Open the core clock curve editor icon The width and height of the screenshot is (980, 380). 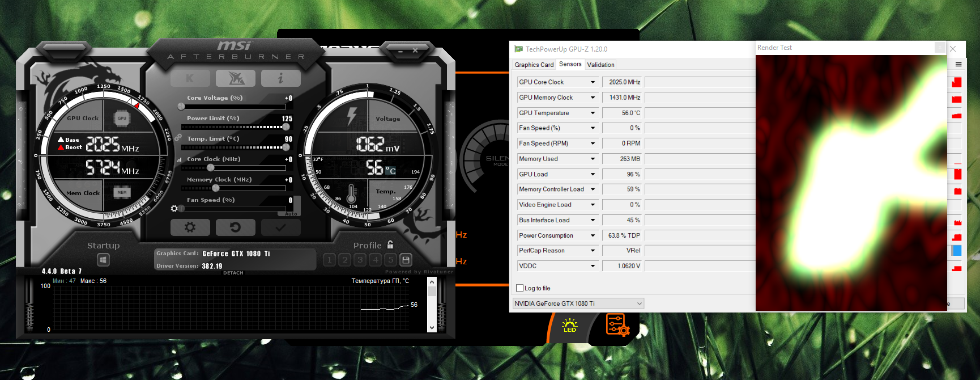point(179,160)
